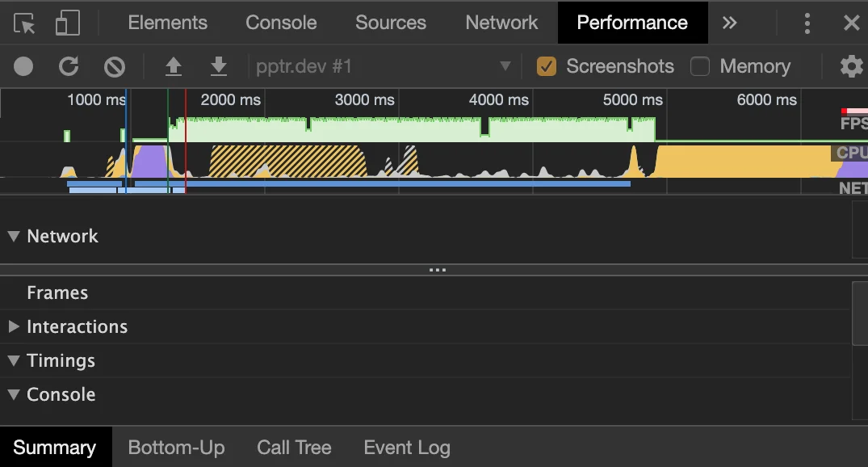This screenshot has height=467, width=868.
Task: Switch to the Network panel tab
Action: pyautogui.click(x=501, y=22)
